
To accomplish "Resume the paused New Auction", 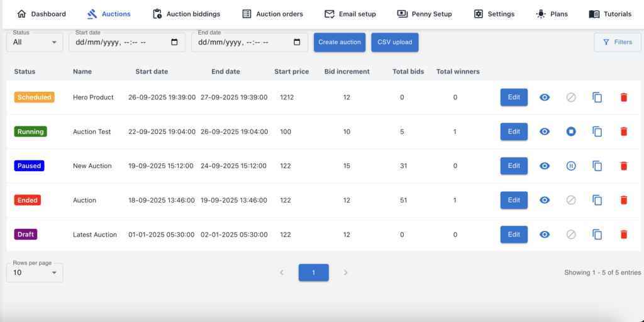I will [571, 166].
